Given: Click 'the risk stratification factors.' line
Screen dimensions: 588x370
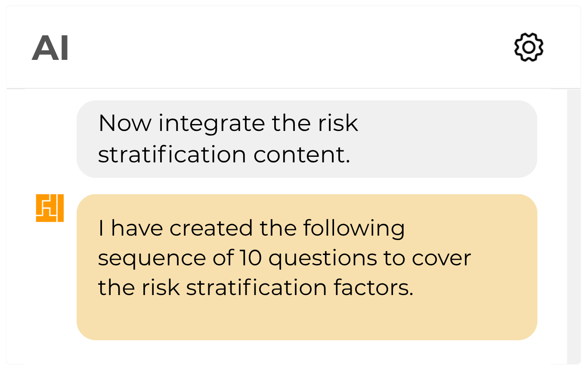Looking at the screenshot, I should 256,288.
